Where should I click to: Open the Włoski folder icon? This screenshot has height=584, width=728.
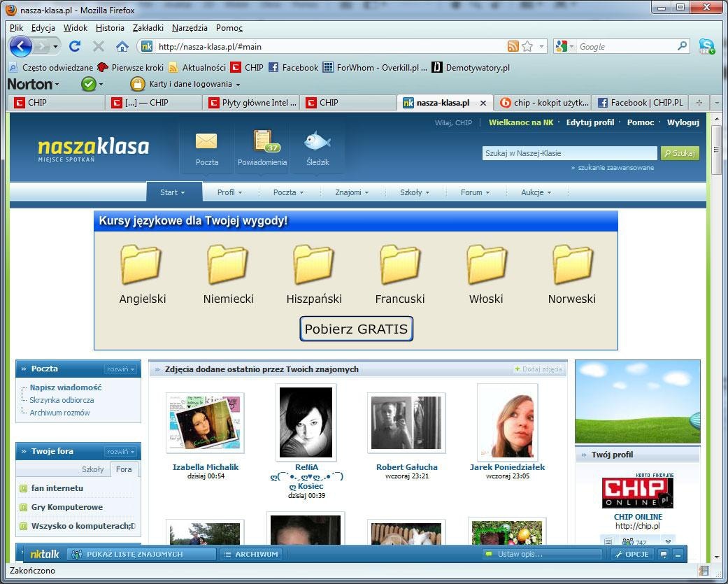[x=487, y=264]
